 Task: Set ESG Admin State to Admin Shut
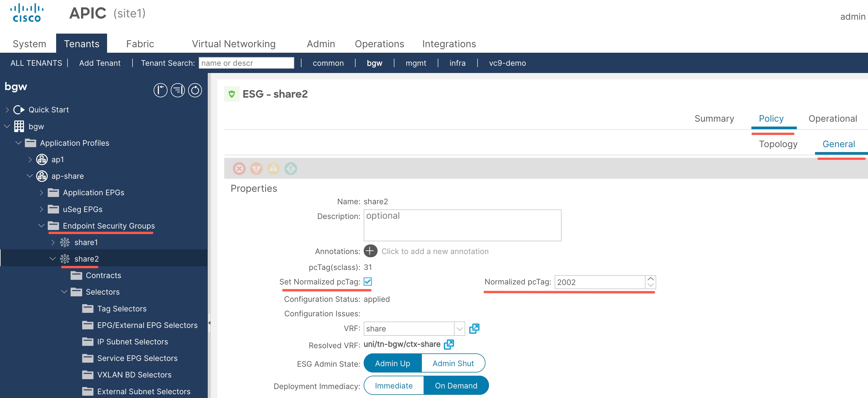(453, 363)
